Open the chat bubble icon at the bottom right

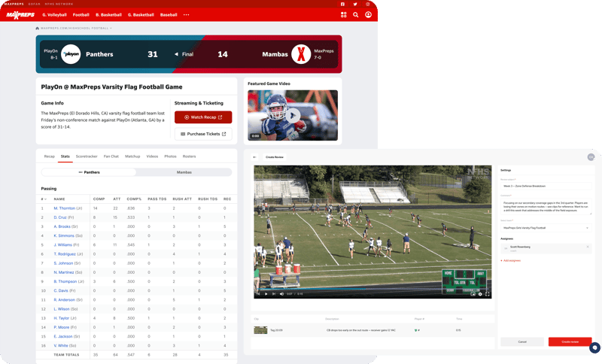pos(594,347)
